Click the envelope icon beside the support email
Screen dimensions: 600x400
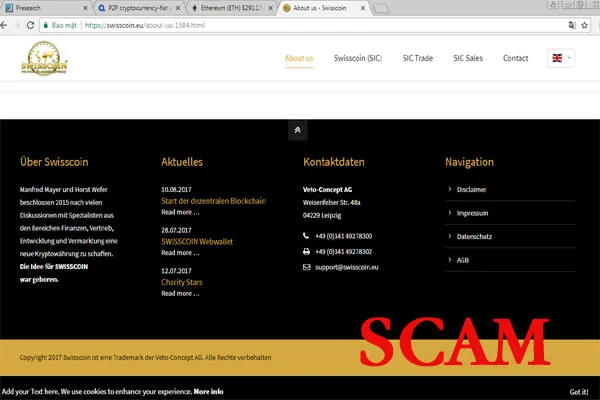click(307, 267)
